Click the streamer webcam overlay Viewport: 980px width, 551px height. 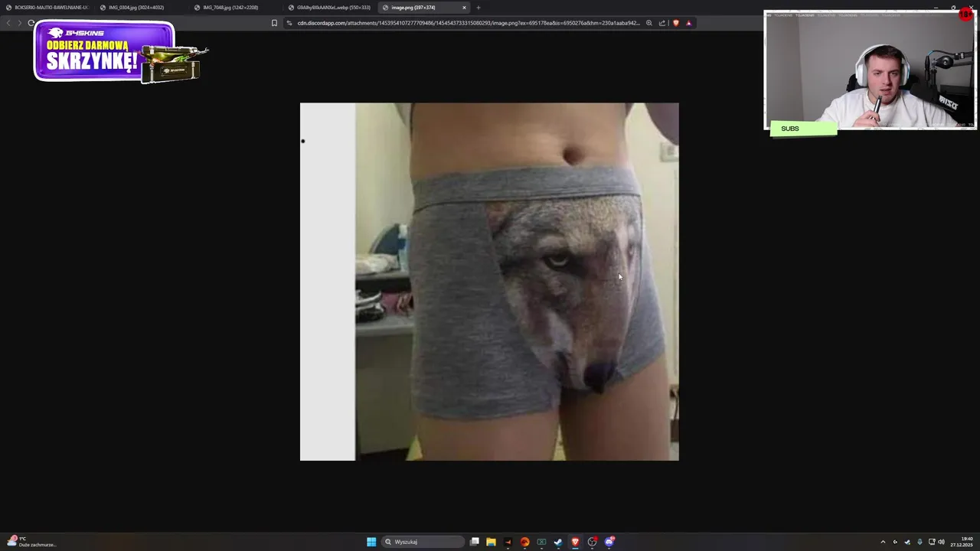(870, 70)
